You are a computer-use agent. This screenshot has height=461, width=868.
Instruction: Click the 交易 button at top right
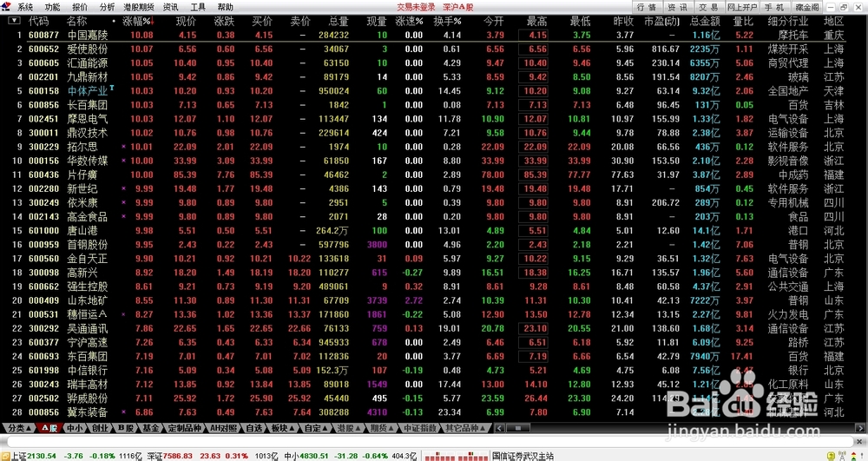(x=708, y=7)
